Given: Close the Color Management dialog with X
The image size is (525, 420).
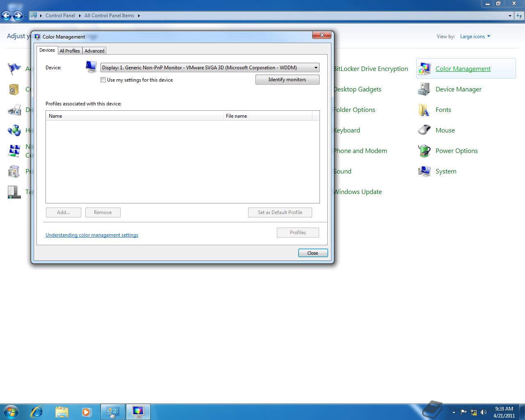Looking at the screenshot, I should (x=322, y=35).
